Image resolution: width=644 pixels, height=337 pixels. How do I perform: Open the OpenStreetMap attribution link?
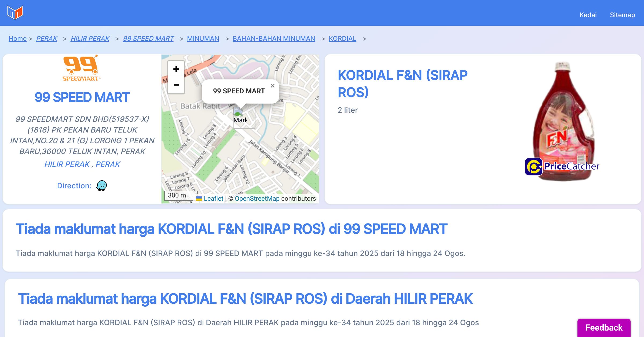(257, 198)
